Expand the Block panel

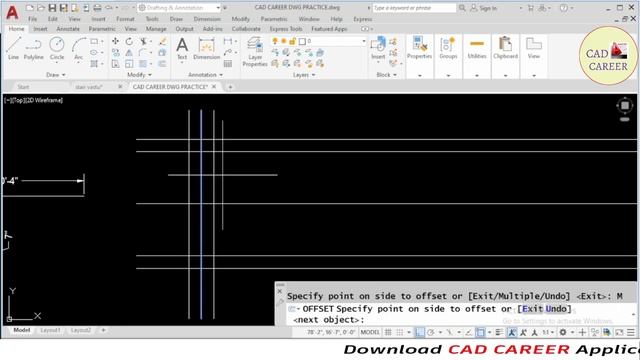point(386,75)
